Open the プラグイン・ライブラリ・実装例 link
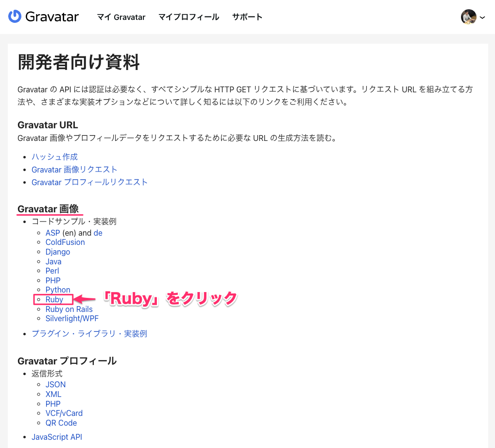 pyautogui.click(x=89, y=334)
